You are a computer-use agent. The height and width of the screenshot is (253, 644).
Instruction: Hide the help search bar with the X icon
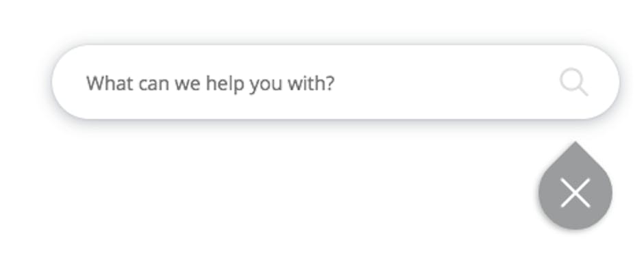[575, 193]
